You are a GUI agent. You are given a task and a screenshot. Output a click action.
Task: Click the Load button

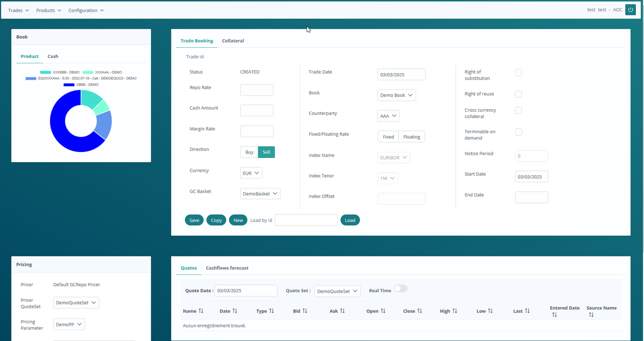point(350,220)
